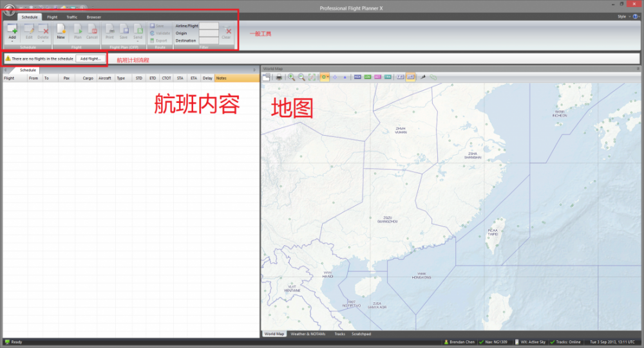Toggle the navaid diamond symbol layer
The width and height of the screenshot is (644, 348).
[x=335, y=77]
